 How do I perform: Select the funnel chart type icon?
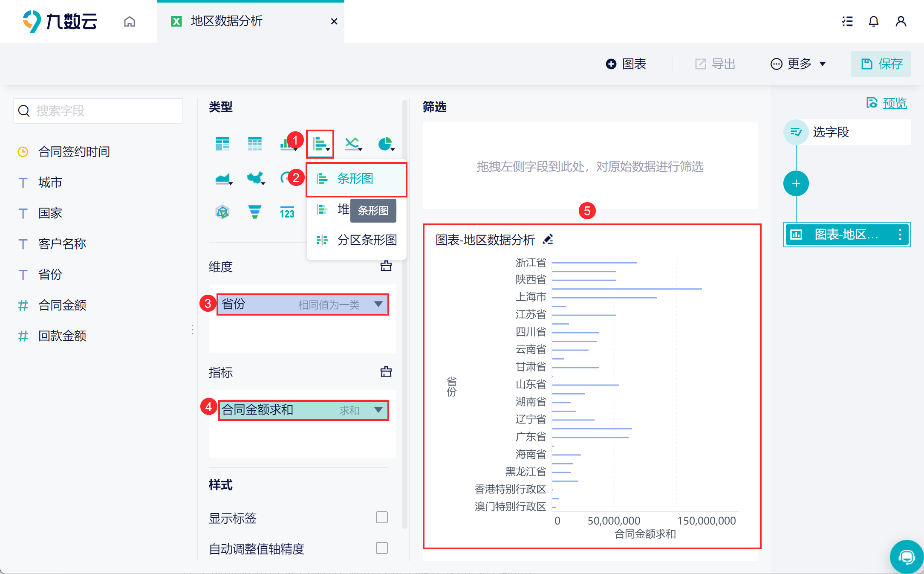pos(254,212)
